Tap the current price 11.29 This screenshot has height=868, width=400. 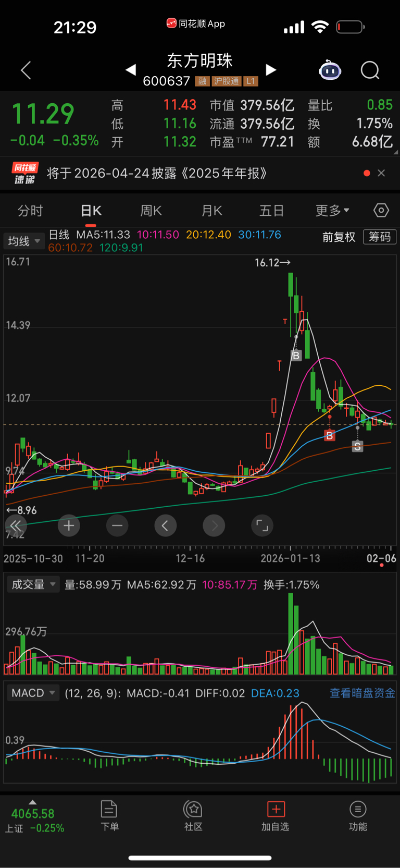pyautogui.click(x=43, y=114)
